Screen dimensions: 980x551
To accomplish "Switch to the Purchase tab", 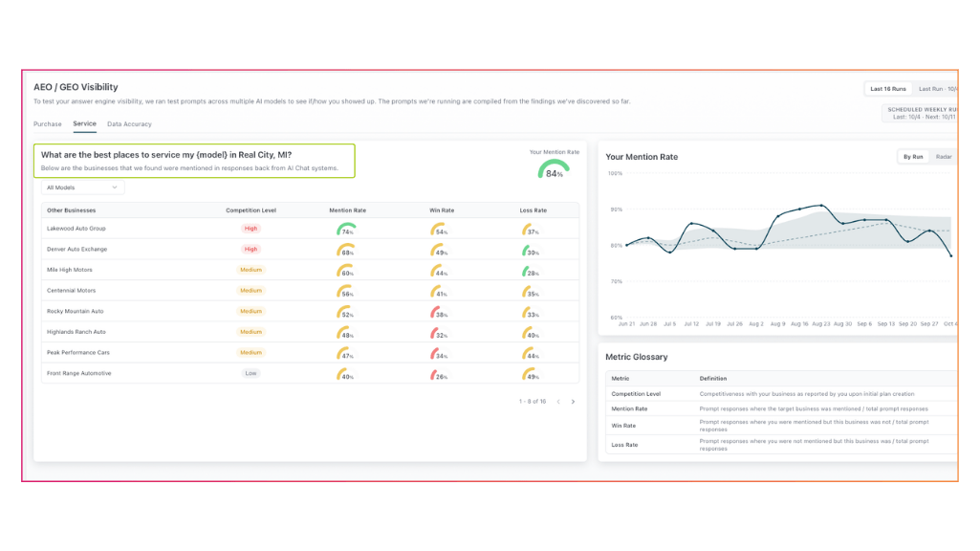I will (x=48, y=123).
